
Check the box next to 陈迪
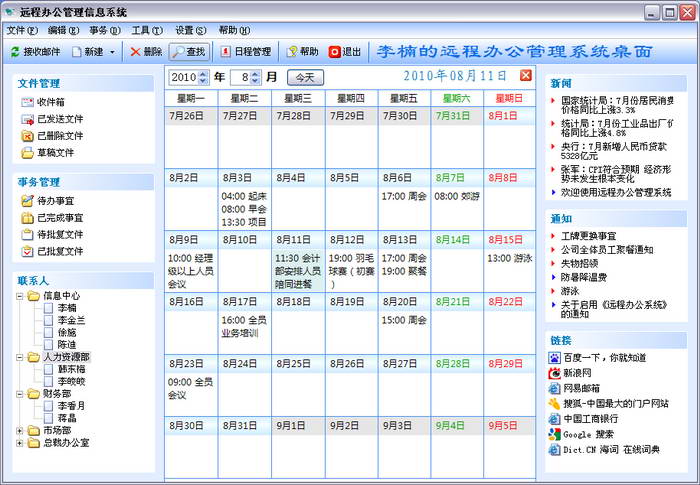49,344
